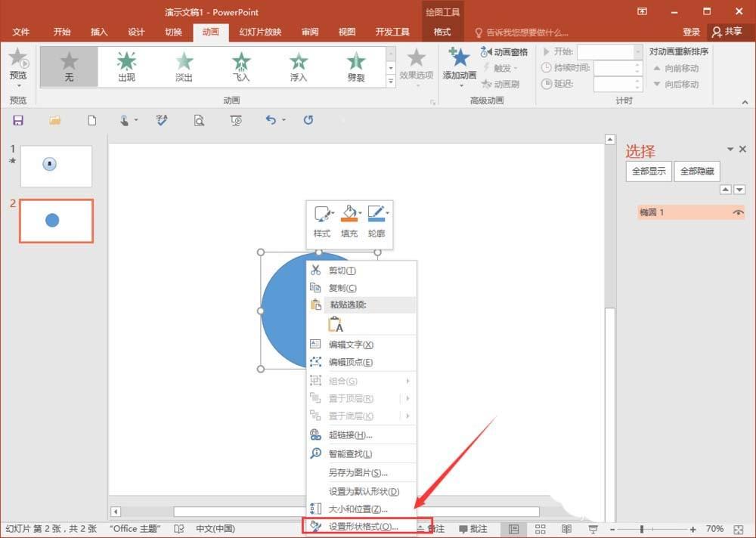Click the 全部显示 (Show All) button
This screenshot has height=538, width=756.
(x=648, y=171)
